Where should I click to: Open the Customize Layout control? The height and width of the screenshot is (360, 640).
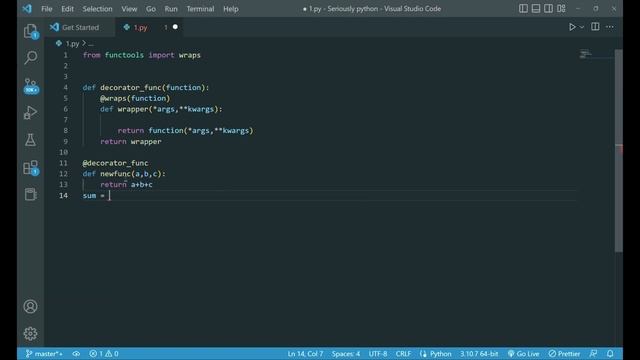click(561, 9)
